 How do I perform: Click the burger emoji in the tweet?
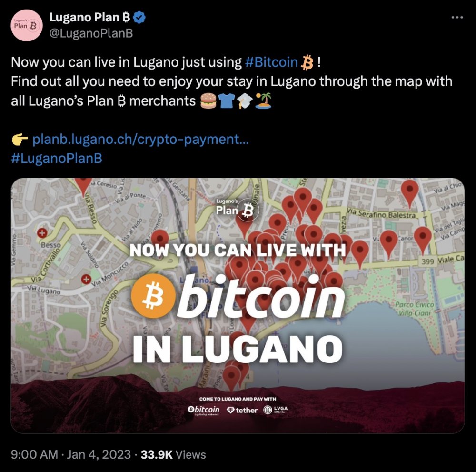(x=208, y=100)
